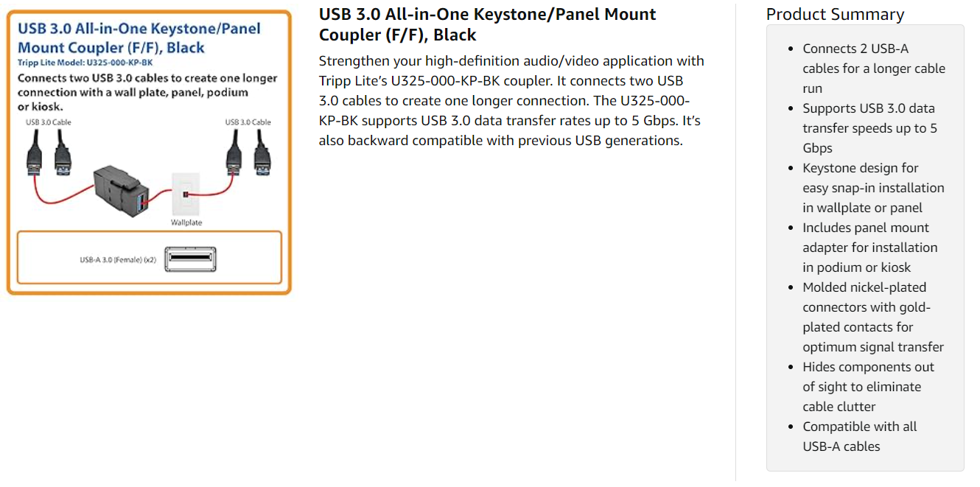Image resolution: width=980 pixels, height=487 pixels.
Task: Click the blue title inside product image
Action: [139, 38]
